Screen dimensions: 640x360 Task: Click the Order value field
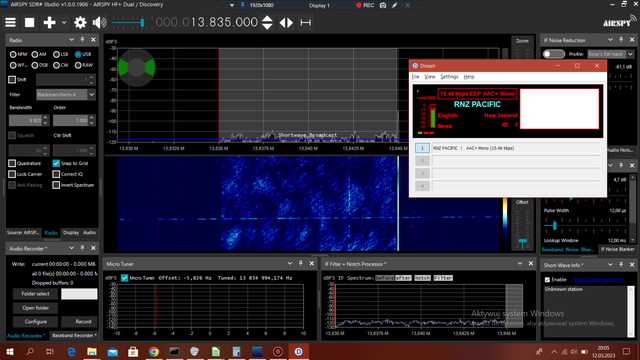(70, 120)
